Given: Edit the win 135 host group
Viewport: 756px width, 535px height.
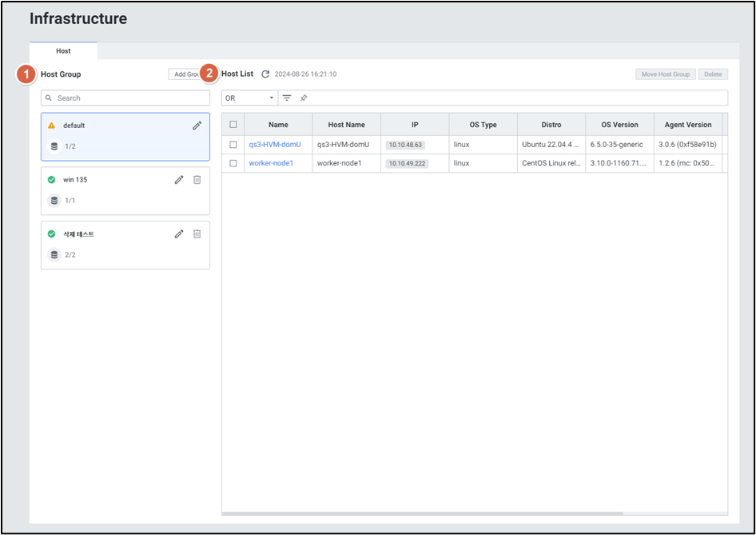Looking at the screenshot, I should [179, 180].
